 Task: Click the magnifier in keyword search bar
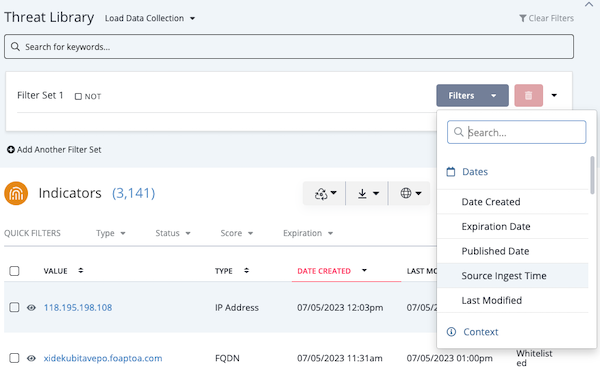(x=15, y=47)
